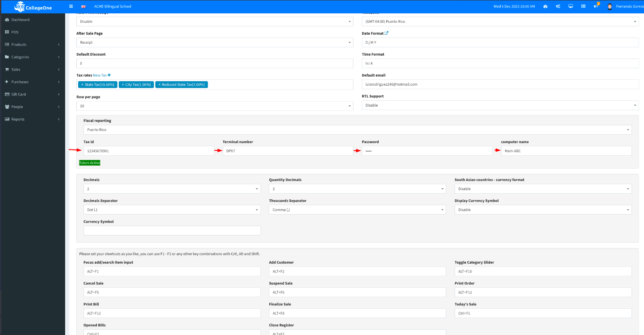The height and width of the screenshot is (335, 644).
Task: Click the date and time text in header
Action: pos(514,7)
